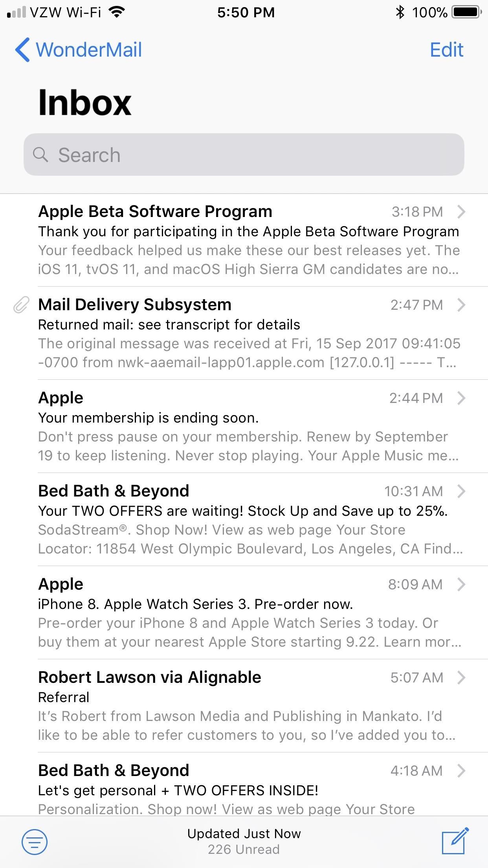The height and width of the screenshot is (868, 488).
Task: Open iPhone 8 pre-order email
Action: click(x=244, y=613)
